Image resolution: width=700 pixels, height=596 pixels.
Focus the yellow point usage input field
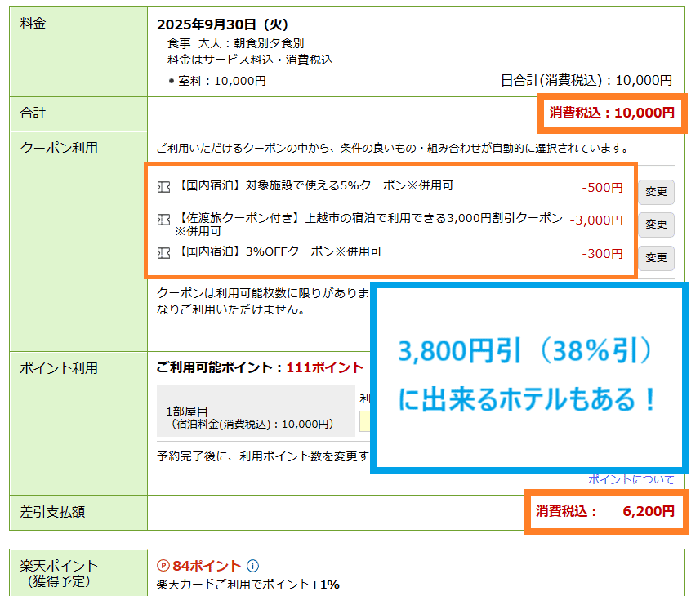click(364, 420)
